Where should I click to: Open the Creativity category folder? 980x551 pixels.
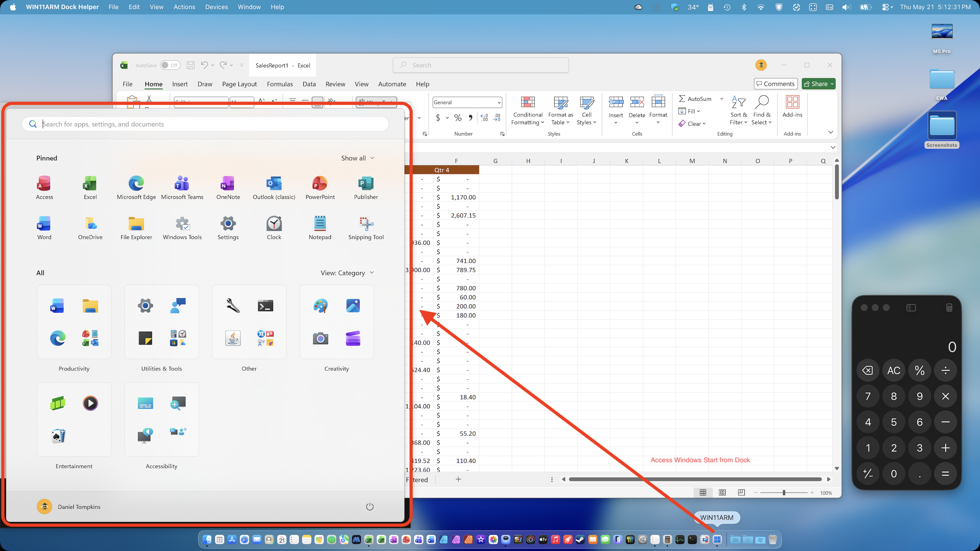pyautogui.click(x=337, y=322)
